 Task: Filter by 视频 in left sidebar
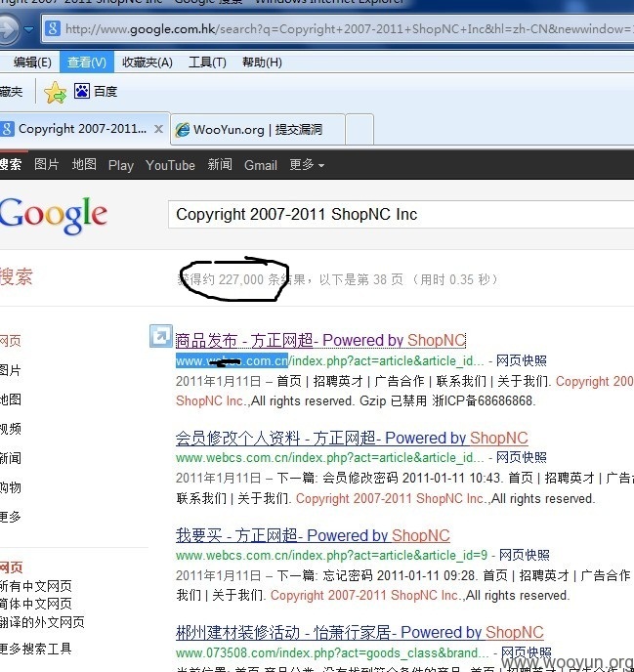11,429
